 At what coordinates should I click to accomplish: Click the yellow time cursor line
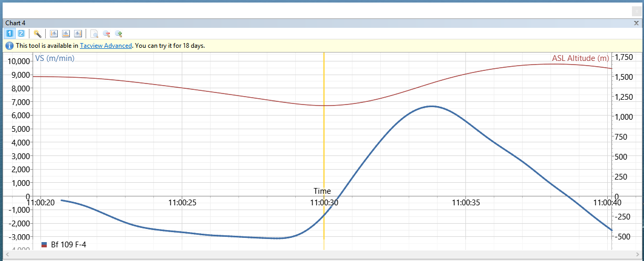pyautogui.click(x=324, y=147)
